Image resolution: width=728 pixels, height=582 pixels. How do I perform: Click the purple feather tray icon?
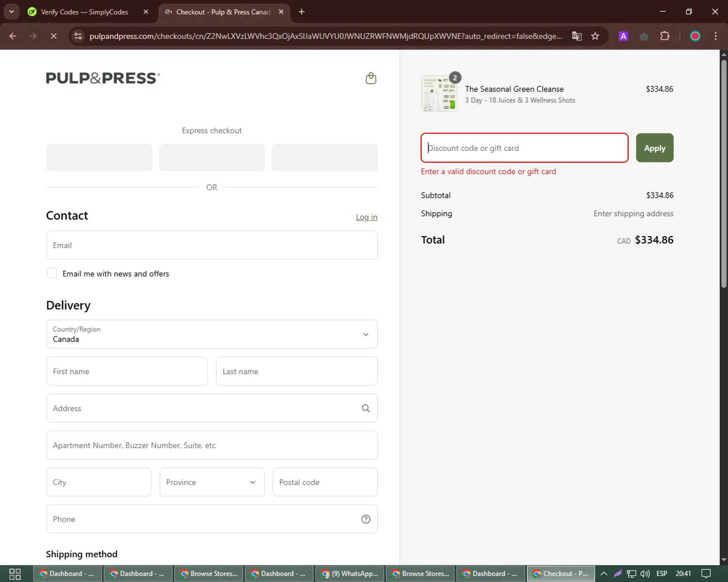click(x=618, y=574)
